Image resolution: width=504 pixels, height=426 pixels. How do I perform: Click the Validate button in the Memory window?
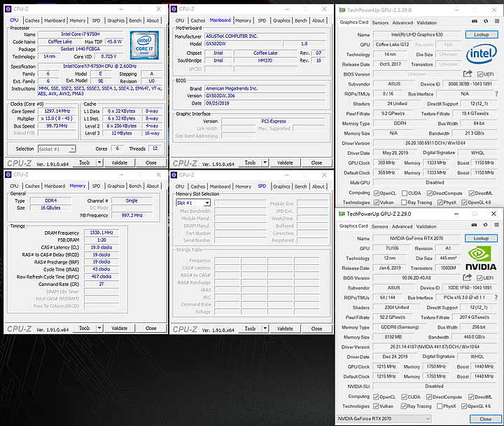(120, 328)
